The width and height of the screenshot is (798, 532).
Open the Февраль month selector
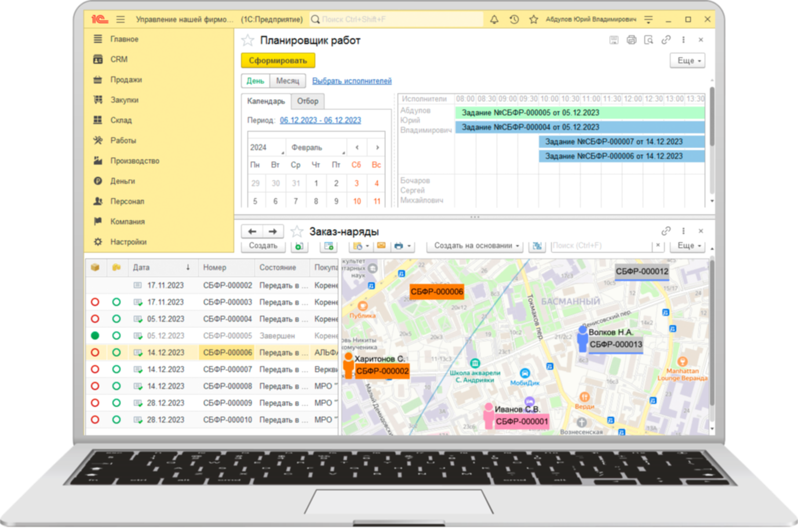click(x=318, y=147)
